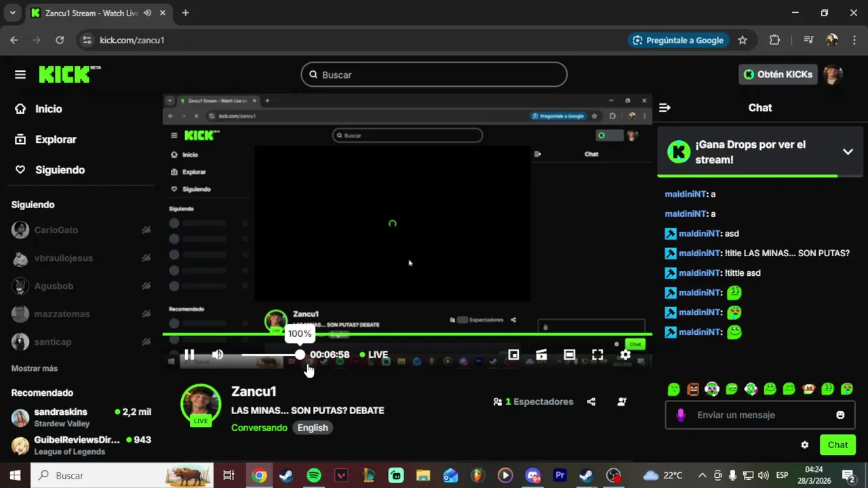The height and width of the screenshot is (488, 868).
Task: Open Chrome media controls icon
Action: [808, 40]
